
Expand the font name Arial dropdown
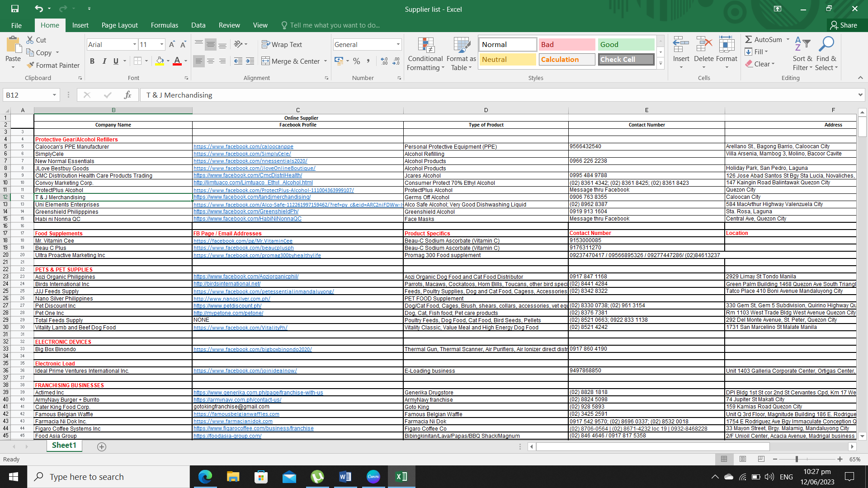point(134,44)
